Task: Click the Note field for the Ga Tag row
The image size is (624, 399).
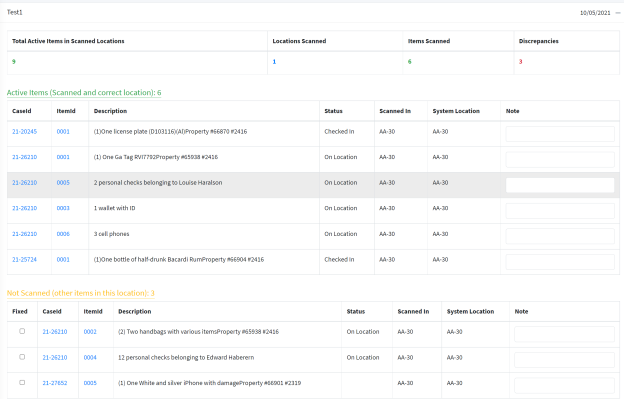Action: click(x=560, y=160)
